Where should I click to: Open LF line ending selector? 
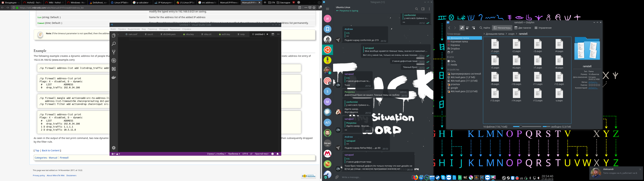click(251, 154)
